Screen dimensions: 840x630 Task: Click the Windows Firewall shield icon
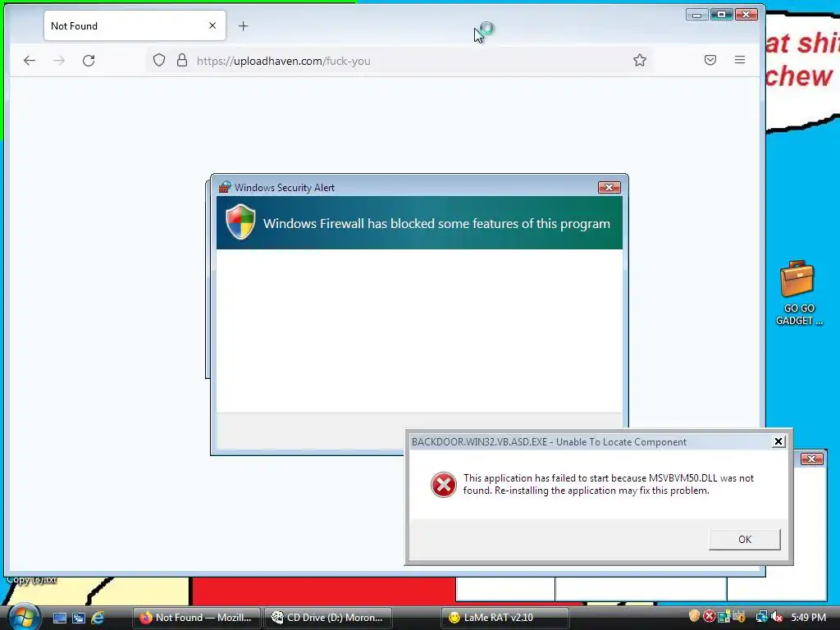point(240,221)
